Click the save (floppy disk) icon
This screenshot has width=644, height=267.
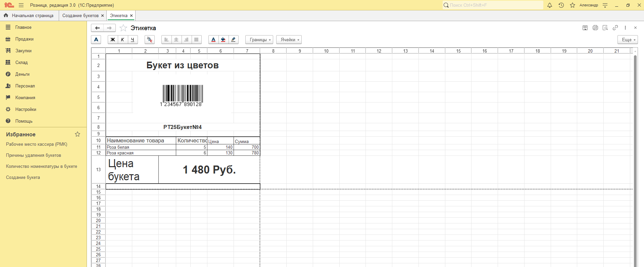(585, 28)
